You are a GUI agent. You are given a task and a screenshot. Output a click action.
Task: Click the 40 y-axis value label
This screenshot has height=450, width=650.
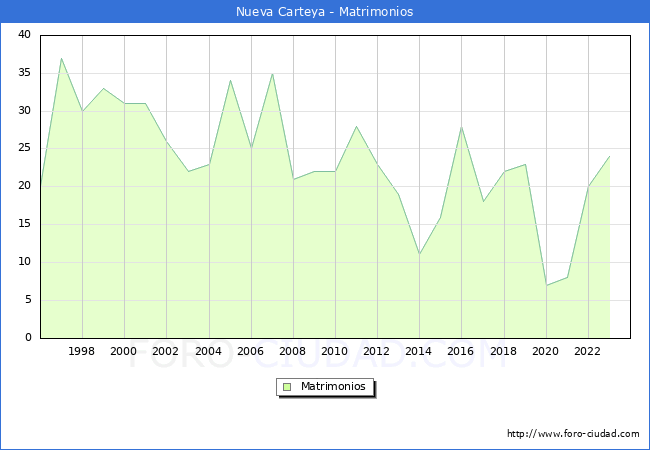click(x=24, y=35)
